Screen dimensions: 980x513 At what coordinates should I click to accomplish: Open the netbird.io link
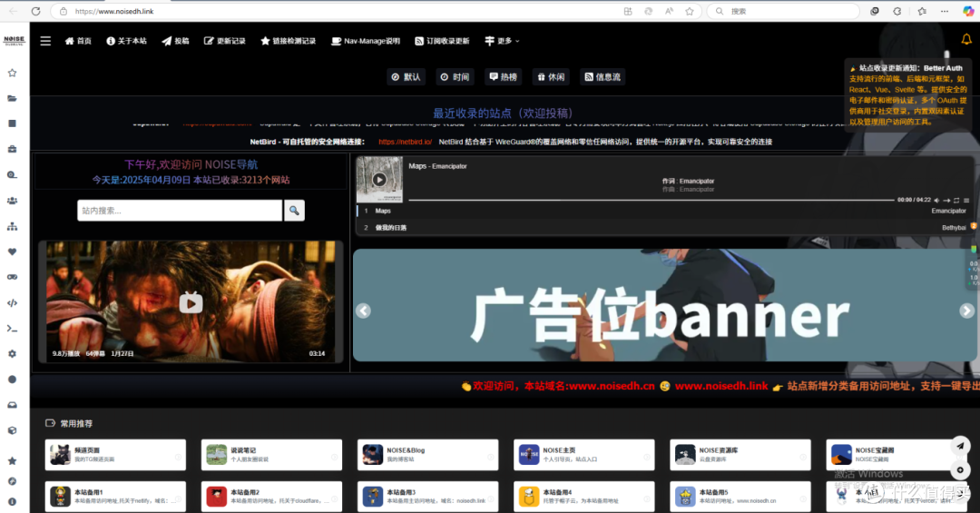[405, 142]
